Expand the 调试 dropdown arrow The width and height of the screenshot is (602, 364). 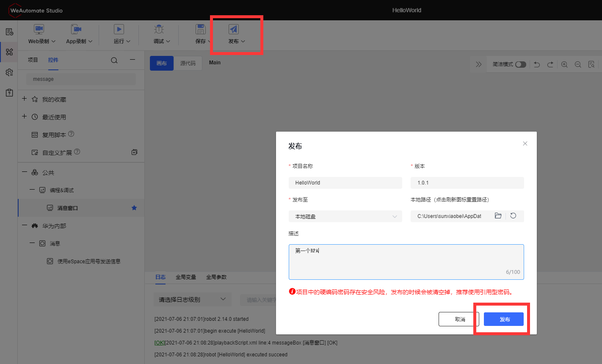(168, 41)
